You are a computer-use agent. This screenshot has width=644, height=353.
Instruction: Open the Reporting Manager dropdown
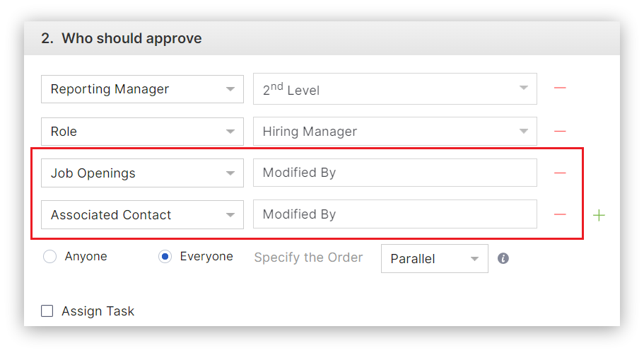click(x=142, y=89)
